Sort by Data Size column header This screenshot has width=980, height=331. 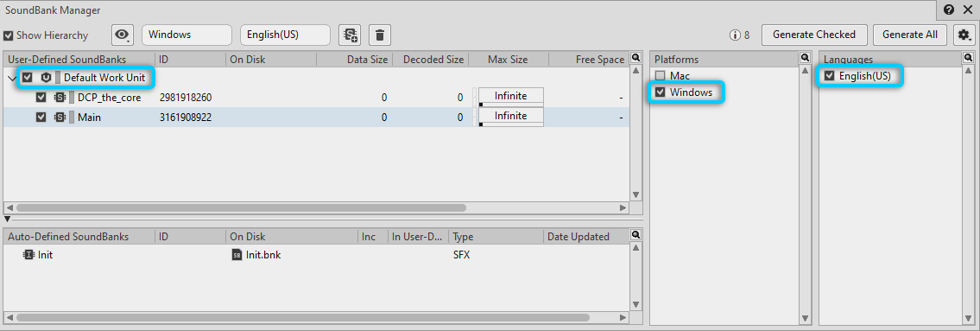[x=354, y=60]
